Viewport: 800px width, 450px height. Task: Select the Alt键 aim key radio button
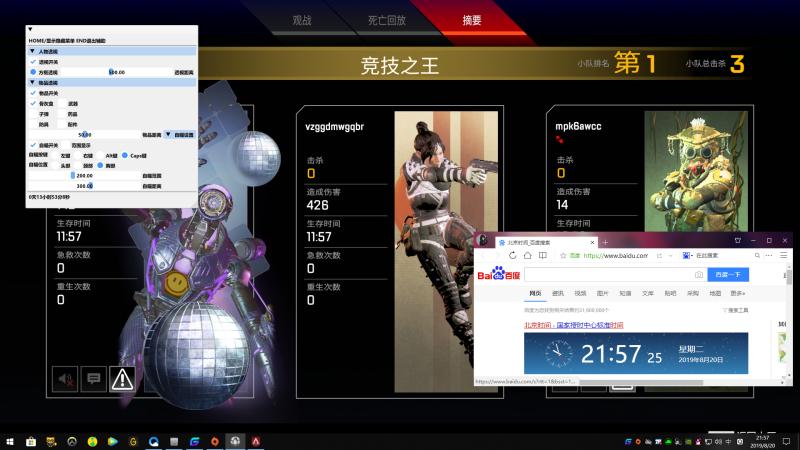coord(100,156)
